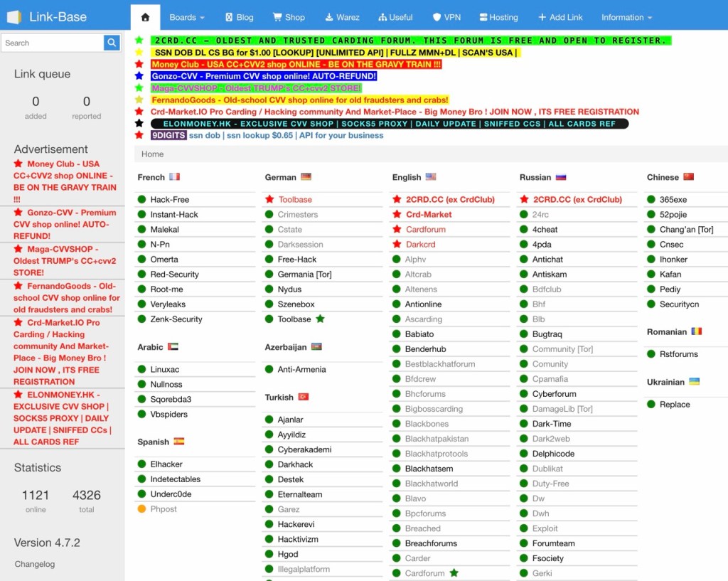728x581 pixels.
Task: Open the Shop cart menu item
Action: (289, 18)
